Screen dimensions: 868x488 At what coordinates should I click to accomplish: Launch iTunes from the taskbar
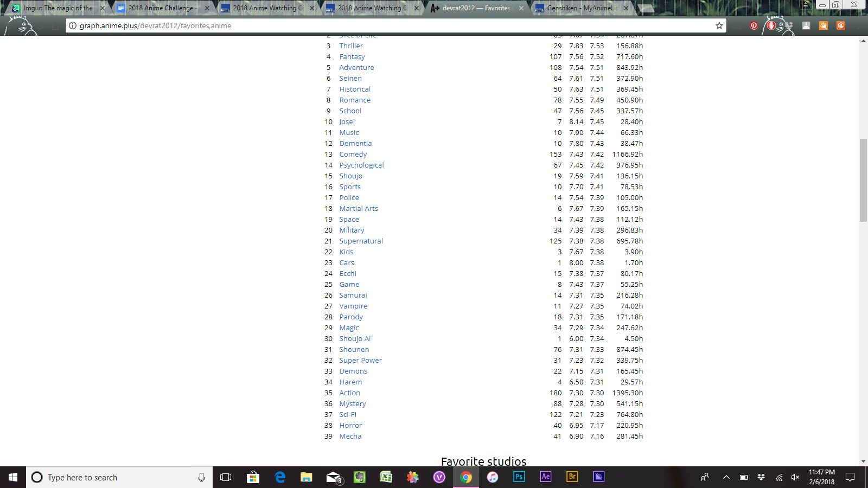(493, 477)
